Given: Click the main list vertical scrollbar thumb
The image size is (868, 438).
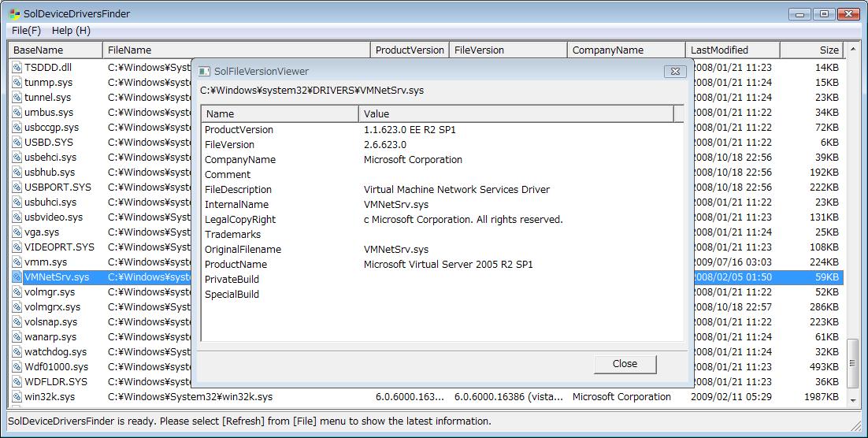Looking at the screenshot, I should point(852,364).
